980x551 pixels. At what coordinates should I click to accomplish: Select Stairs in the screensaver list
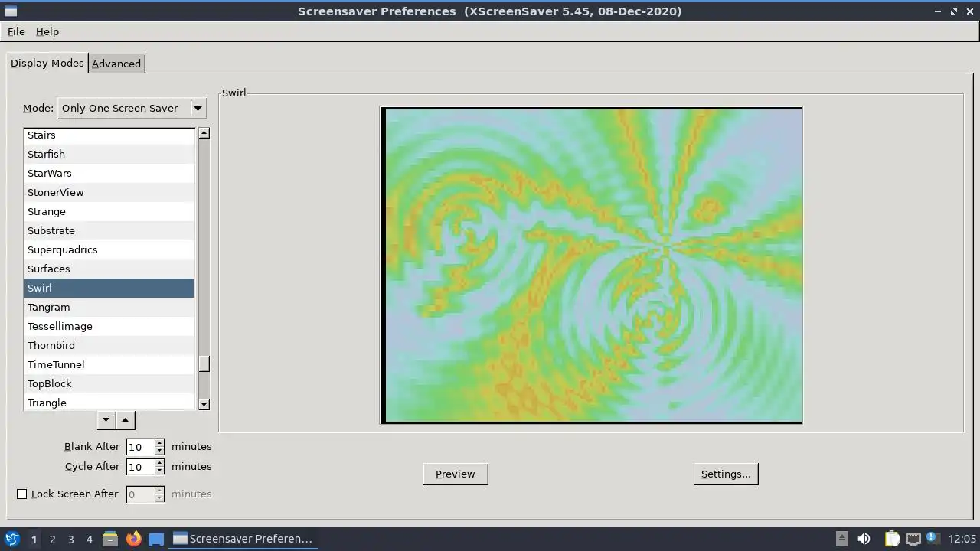point(109,135)
